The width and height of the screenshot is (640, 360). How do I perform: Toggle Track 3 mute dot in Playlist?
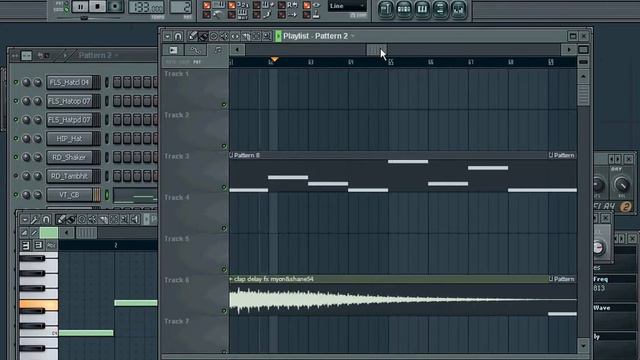[224, 187]
